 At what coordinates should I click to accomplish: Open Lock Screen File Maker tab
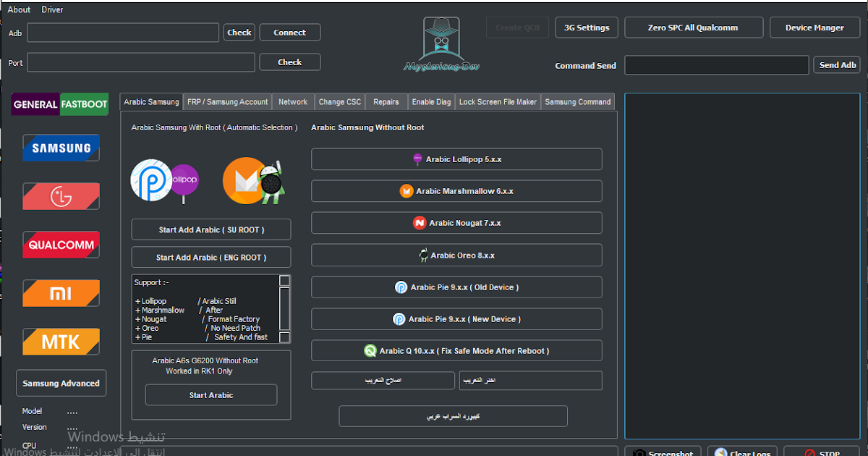pos(498,102)
